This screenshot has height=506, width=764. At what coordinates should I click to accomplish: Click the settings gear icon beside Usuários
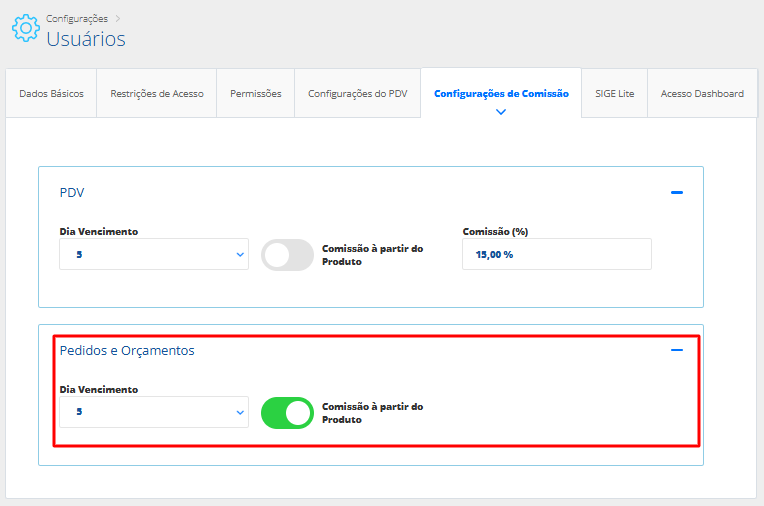(x=26, y=28)
